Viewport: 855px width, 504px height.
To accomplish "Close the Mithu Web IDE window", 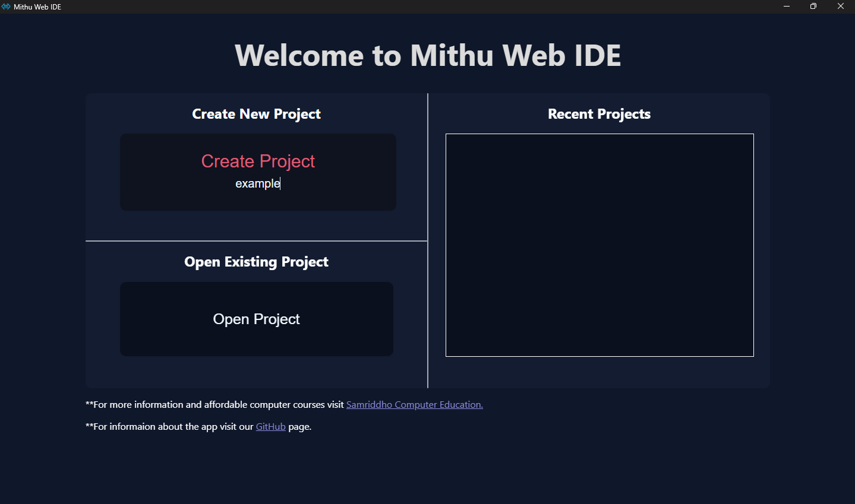I will (x=841, y=7).
